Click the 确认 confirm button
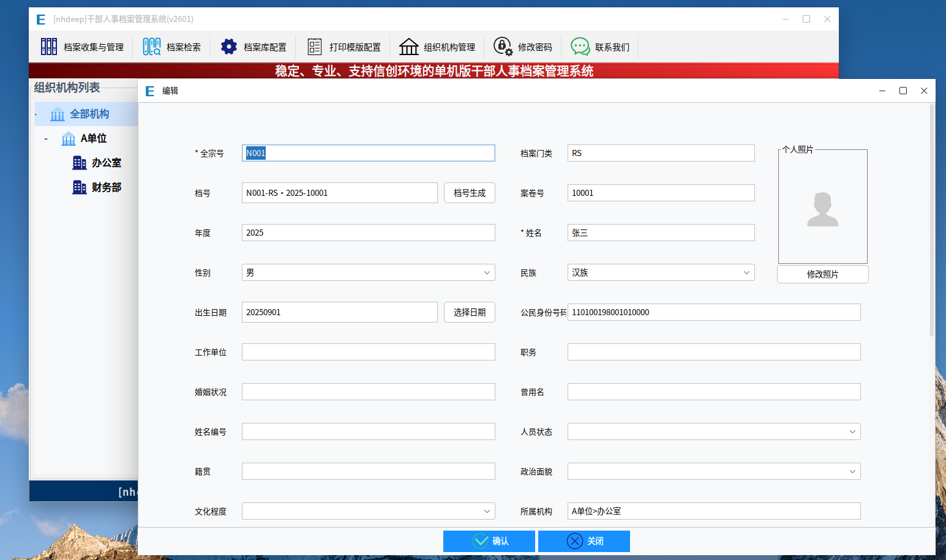 [x=489, y=541]
